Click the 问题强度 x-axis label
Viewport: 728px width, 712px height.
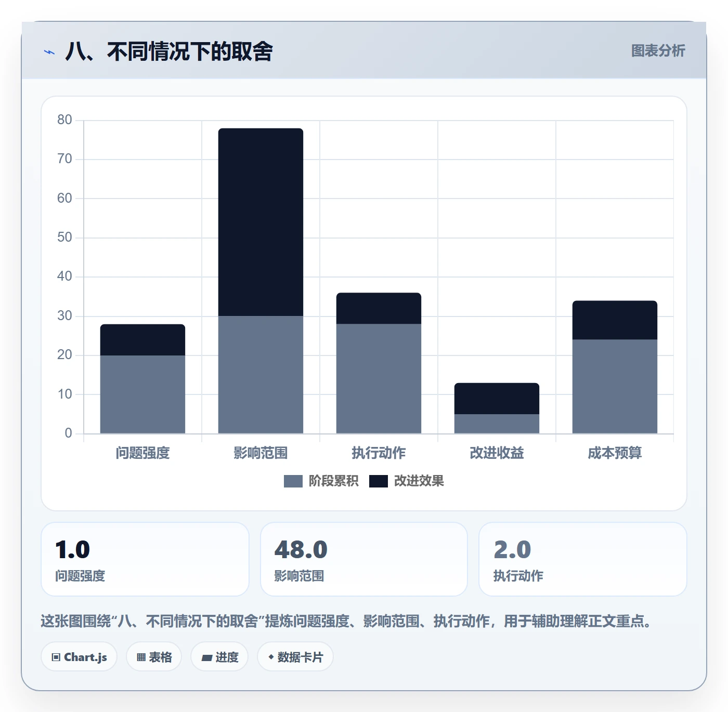pyautogui.click(x=142, y=453)
